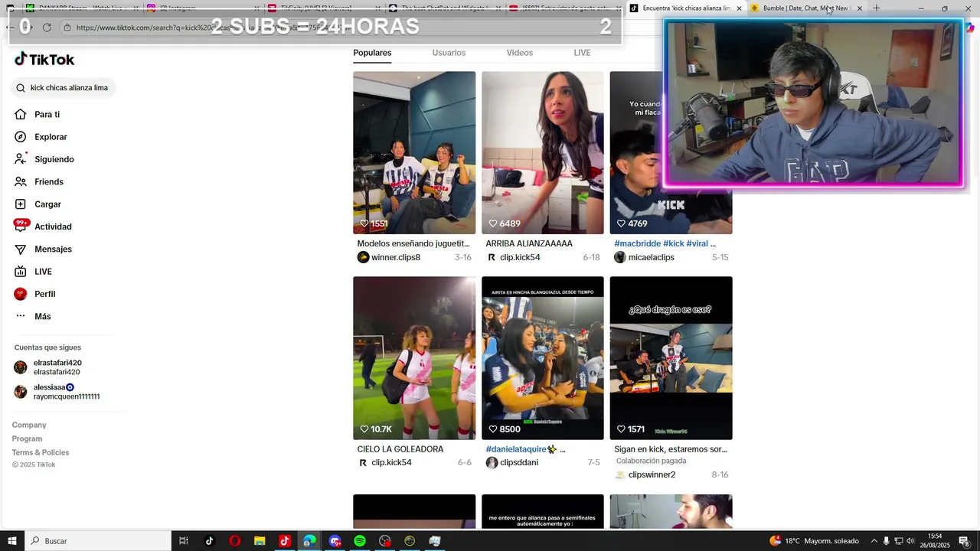The height and width of the screenshot is (551, 980).
Task: Go to the Siguiendo feed
Action: click(x=44, y=159)
